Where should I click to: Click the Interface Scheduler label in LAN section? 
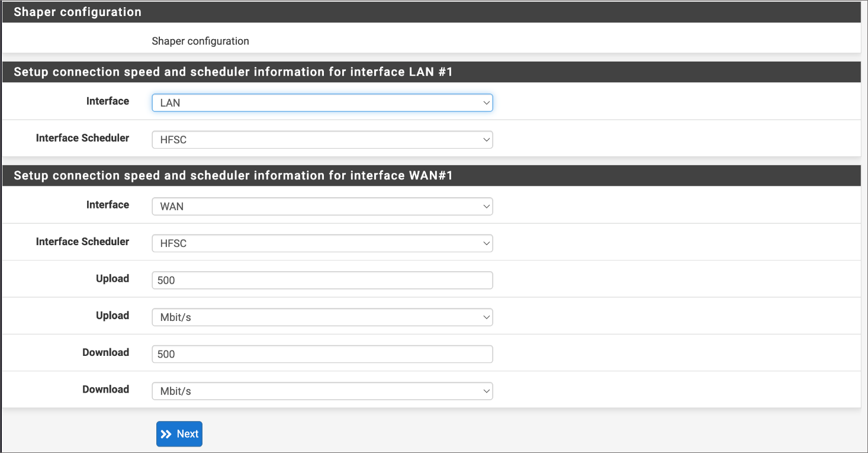82,138
